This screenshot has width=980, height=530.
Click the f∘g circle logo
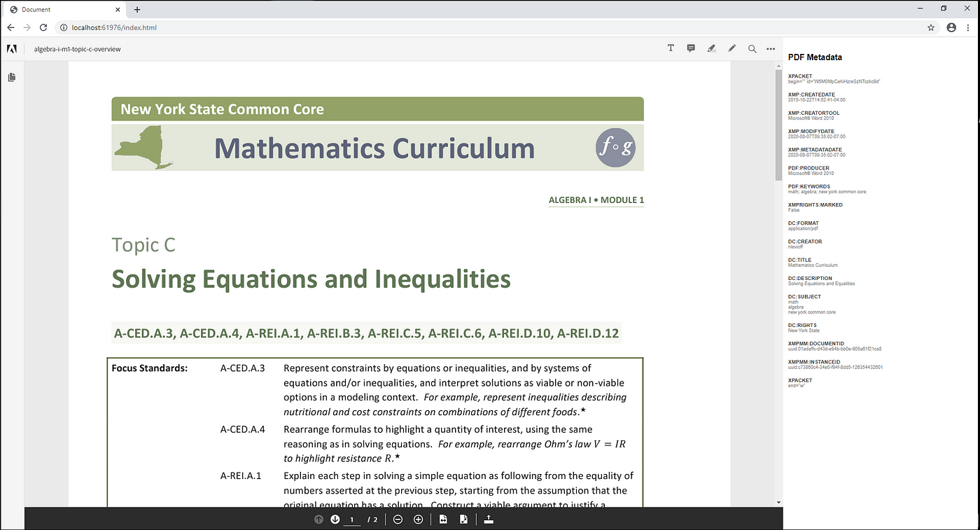[615, 148]
